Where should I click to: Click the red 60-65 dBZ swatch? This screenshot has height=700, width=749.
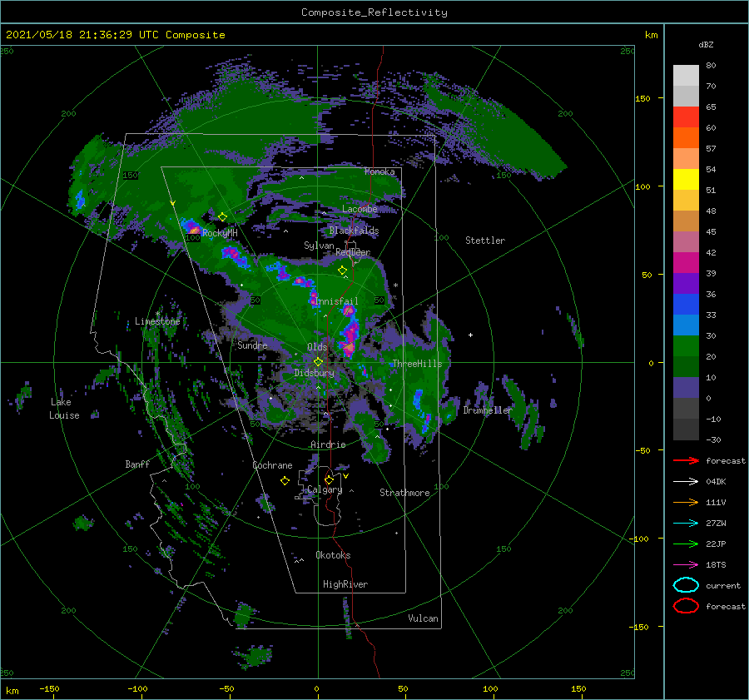(686, 117)
